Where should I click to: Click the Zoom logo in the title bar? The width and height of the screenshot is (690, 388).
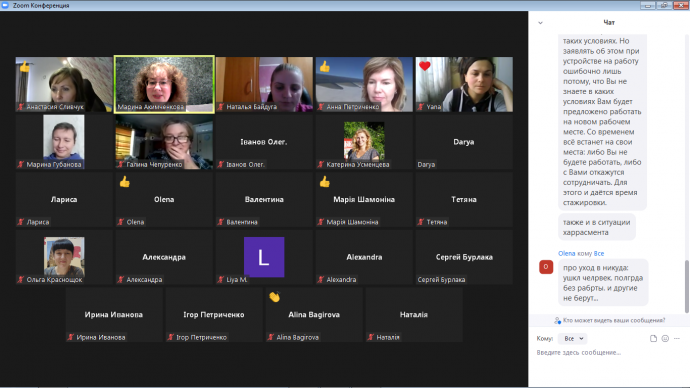click(x=5, y=5)
